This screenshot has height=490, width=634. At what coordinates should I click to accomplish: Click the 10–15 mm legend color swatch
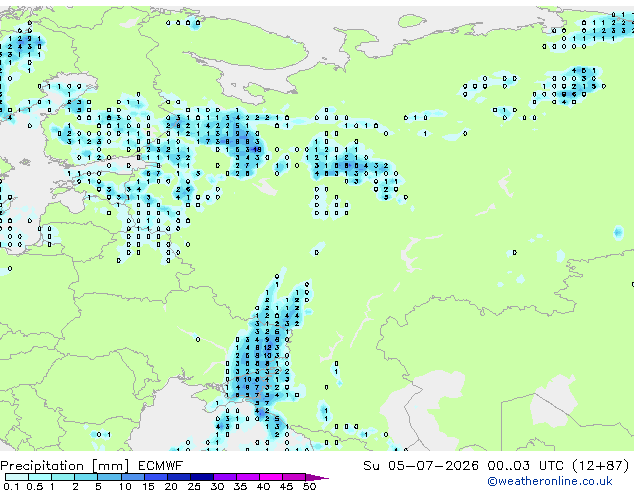tap(132, 477)
